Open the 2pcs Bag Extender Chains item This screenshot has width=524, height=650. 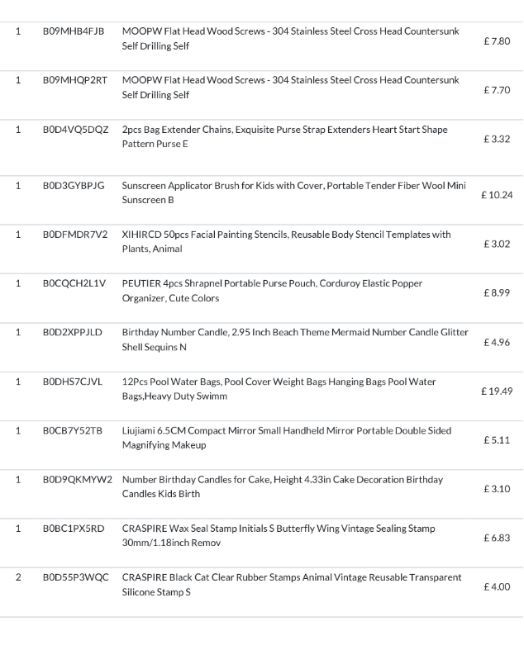click(285, 136)
